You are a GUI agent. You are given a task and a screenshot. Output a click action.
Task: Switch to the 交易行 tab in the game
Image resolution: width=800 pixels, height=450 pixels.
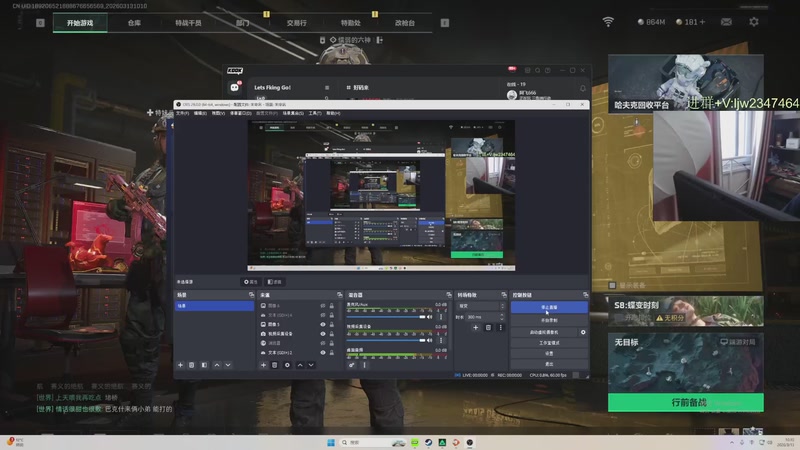point(296,23)
